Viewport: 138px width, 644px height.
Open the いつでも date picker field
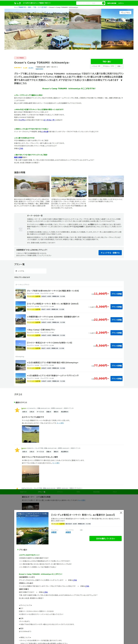[x=30, y=271]
